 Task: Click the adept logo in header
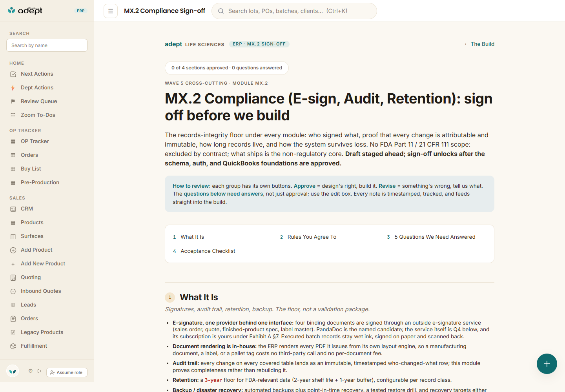tap(25, 11)
